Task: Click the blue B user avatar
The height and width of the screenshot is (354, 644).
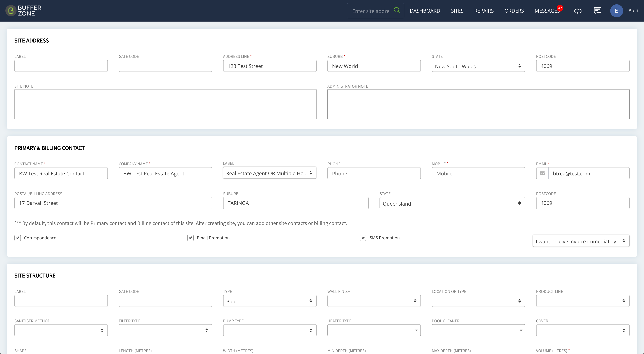Action: pyautogui.click(x=617, y=11)
